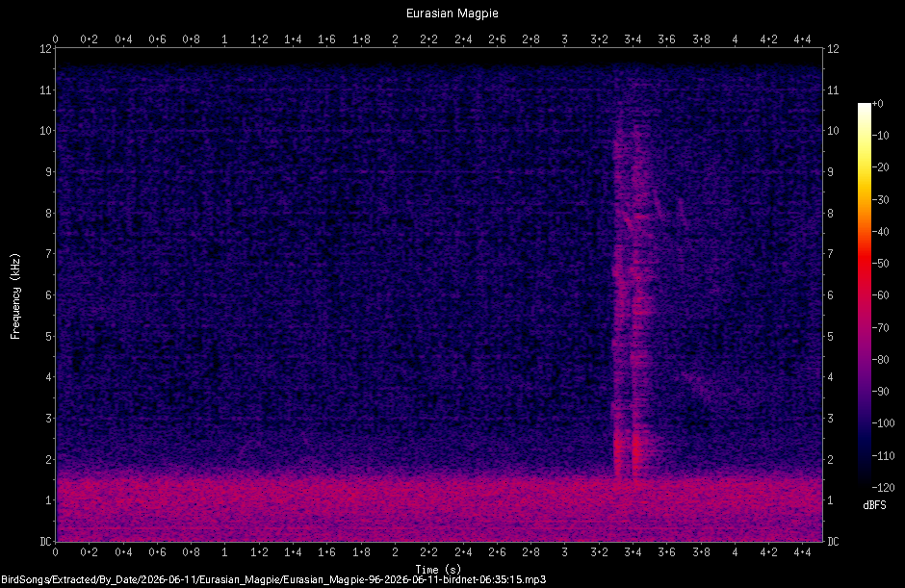This screenshot has width=905, height=588.
Task: Click the 12 label on the right frequency axis
Action: pyautogui.click(x=833, y=49)
